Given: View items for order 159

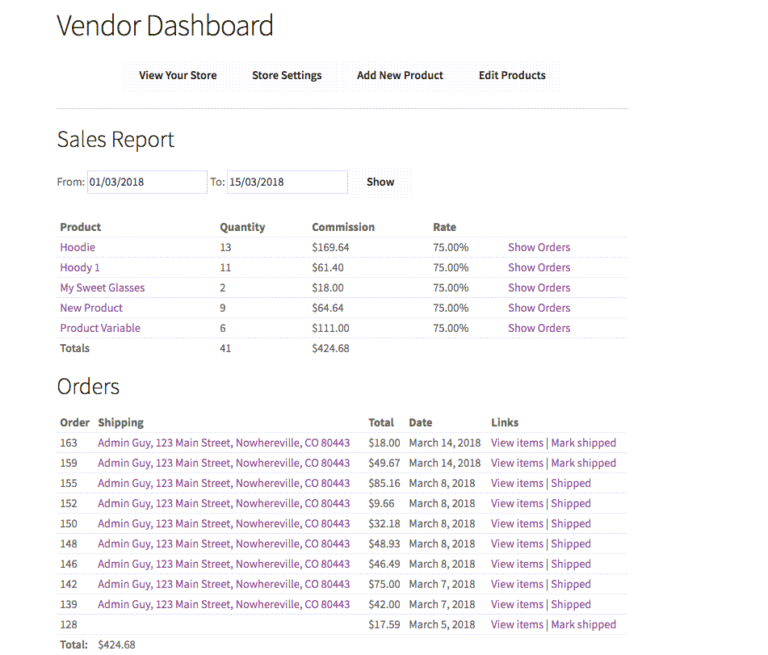Looking at the screenshot, I should tap(517, 463).
